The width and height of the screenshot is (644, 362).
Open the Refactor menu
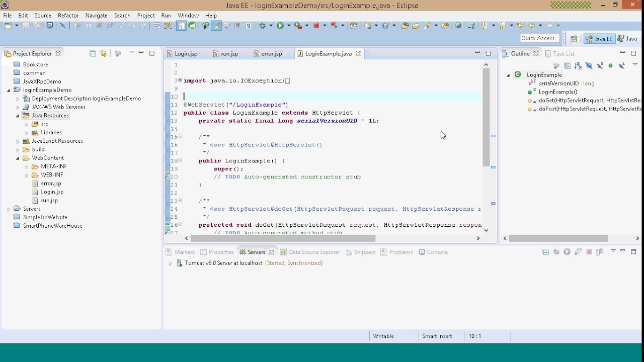coord(68,16)
